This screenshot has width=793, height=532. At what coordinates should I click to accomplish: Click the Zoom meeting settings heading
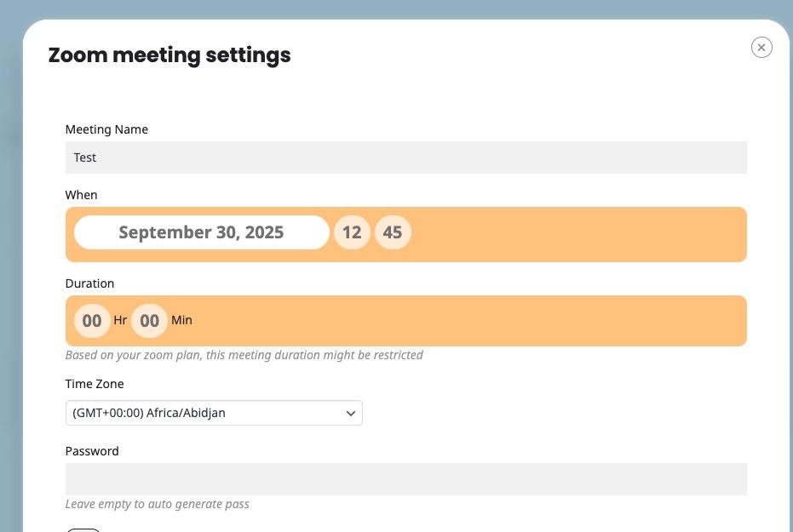pos(170,55)
